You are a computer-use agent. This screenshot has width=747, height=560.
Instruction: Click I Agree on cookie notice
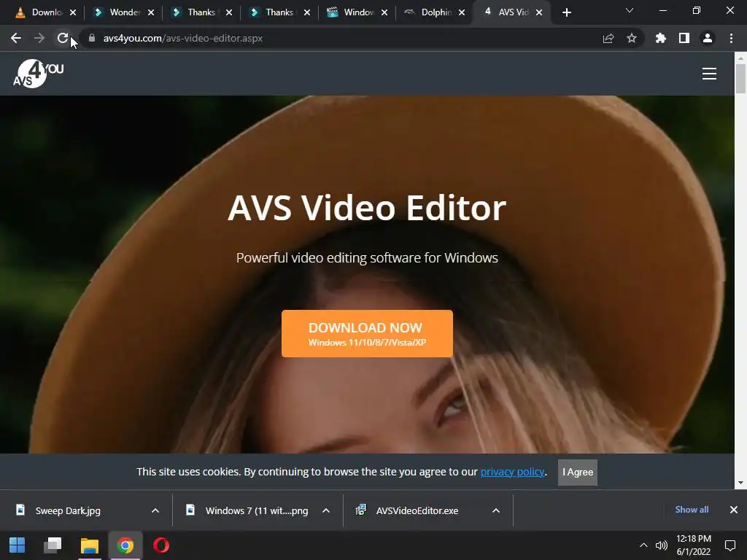[578, 472]
